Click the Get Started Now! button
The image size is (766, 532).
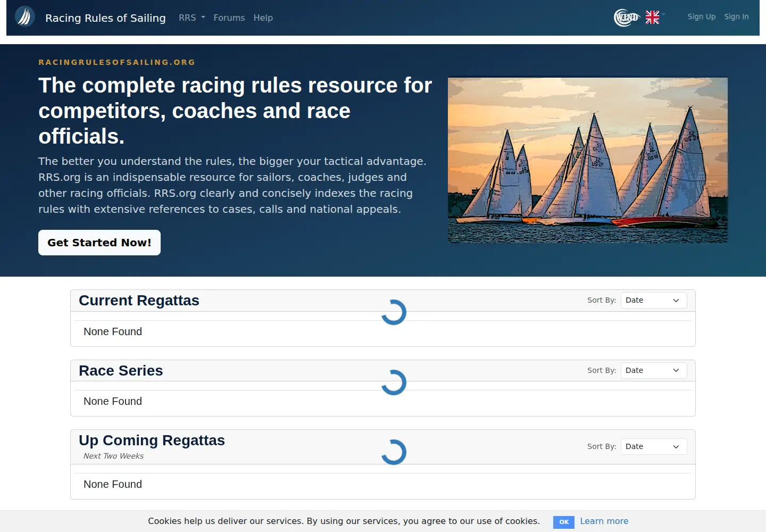pyautogui.click(x=99, y=243)
